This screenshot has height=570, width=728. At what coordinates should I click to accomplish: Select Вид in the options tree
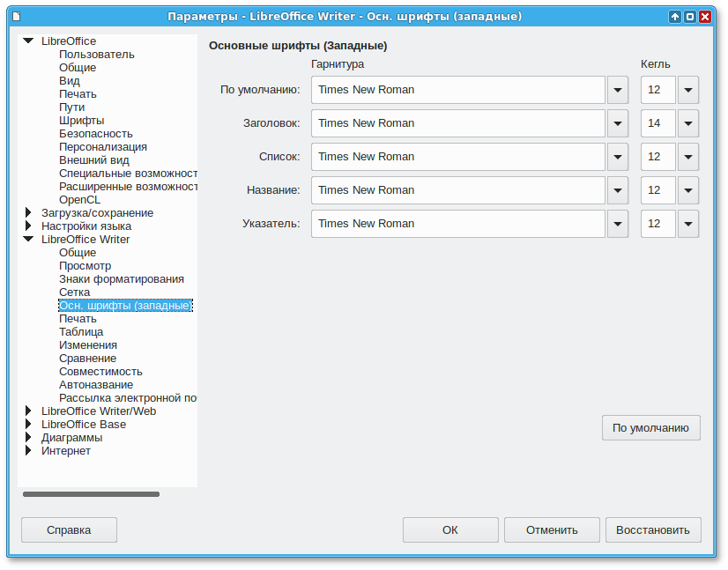click(70, 81)
